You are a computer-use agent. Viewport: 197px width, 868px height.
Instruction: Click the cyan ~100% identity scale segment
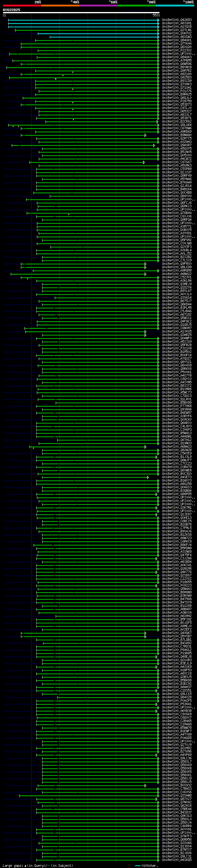pyautogui.click(x=175, y=6)
